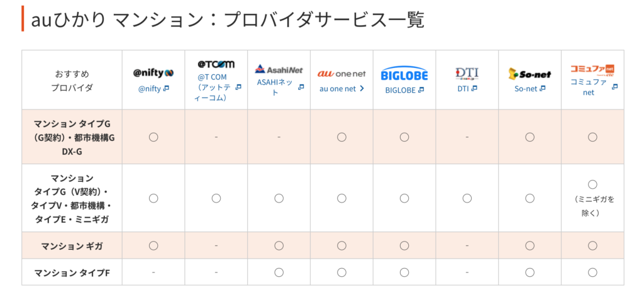Screen dimensions: 644x302
Task: Click the AsahiNet logo image
Action: (279, 69)
